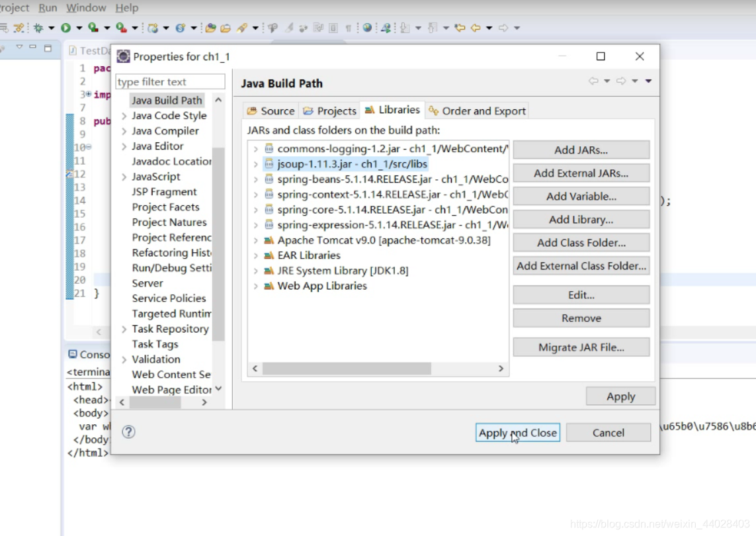Expand the JRE System Library node
Screen dimensions: 756x536
point(255,271)
